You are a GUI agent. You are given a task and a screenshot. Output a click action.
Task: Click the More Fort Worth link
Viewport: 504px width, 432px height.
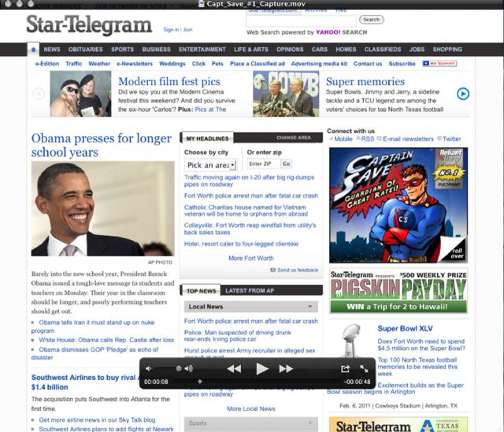coord(251,258)
